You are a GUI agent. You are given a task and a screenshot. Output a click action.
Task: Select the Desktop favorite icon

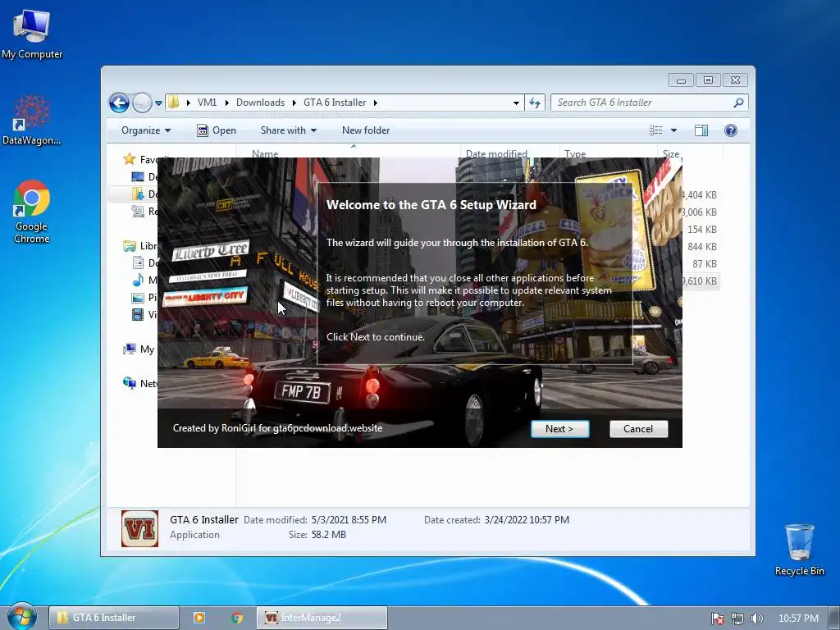(138, 177)
